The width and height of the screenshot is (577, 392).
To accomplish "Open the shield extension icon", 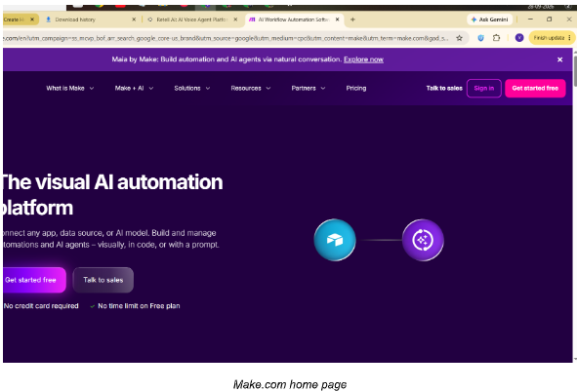I will point(480,38).
